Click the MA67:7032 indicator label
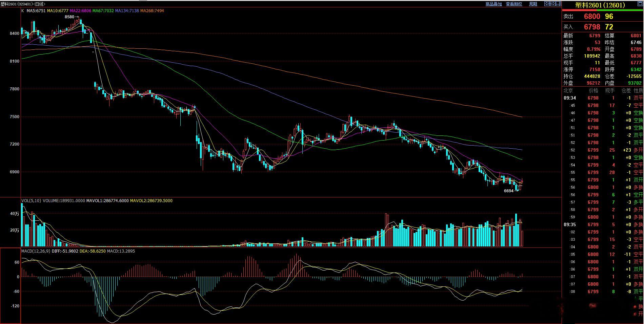644x324 pixels. coord(103,11)
